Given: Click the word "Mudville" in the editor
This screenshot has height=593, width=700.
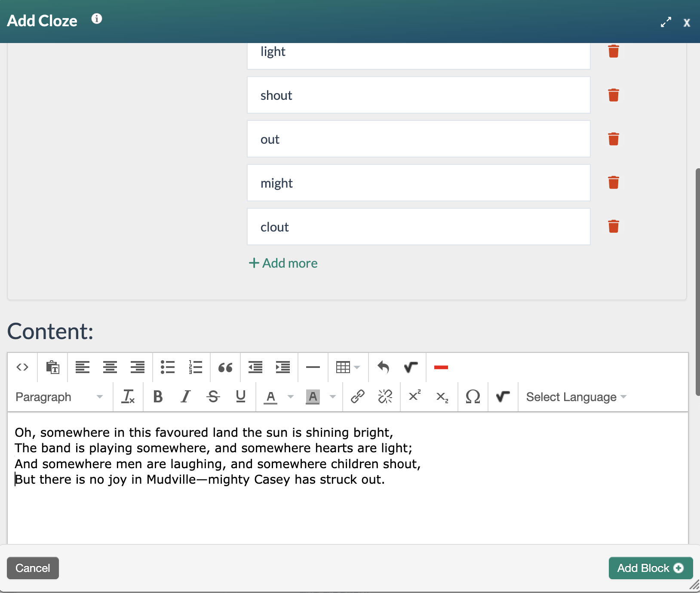Looking at the screenshot, I should (x=171, y=479).
